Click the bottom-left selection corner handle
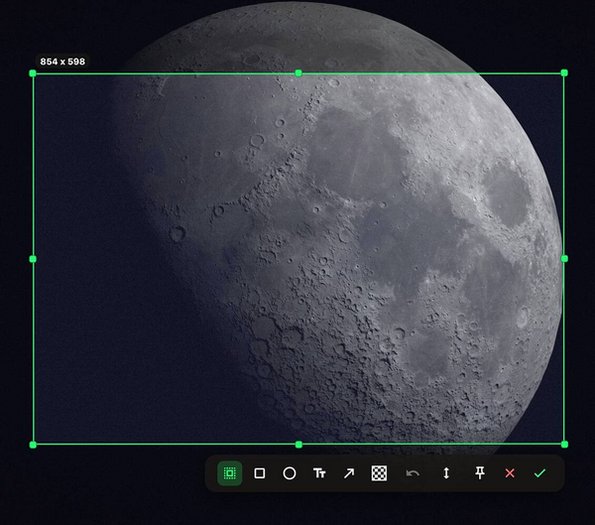Screen dimensions: 595x525 click(x=33, y=444)
